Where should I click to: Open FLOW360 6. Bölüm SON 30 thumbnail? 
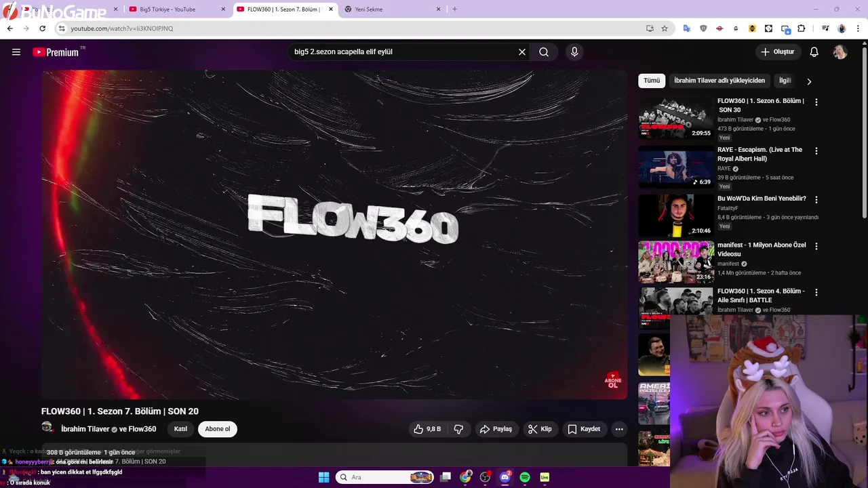(675, 118)
